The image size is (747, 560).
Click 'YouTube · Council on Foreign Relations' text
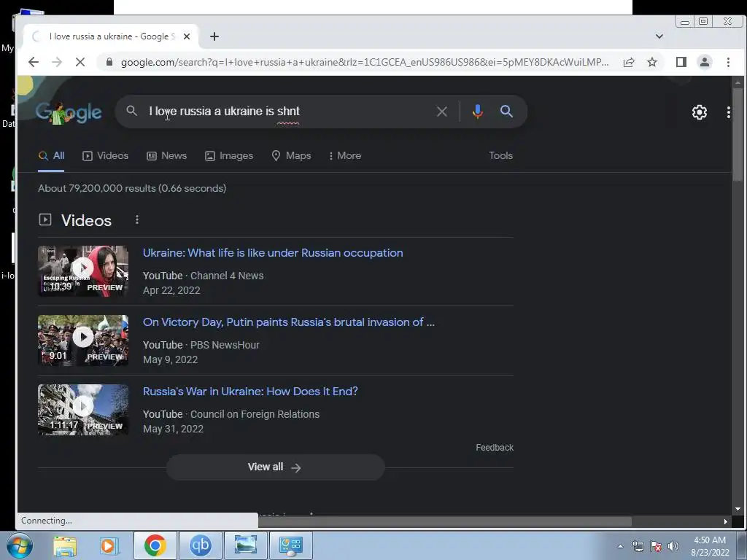point(231,414)
